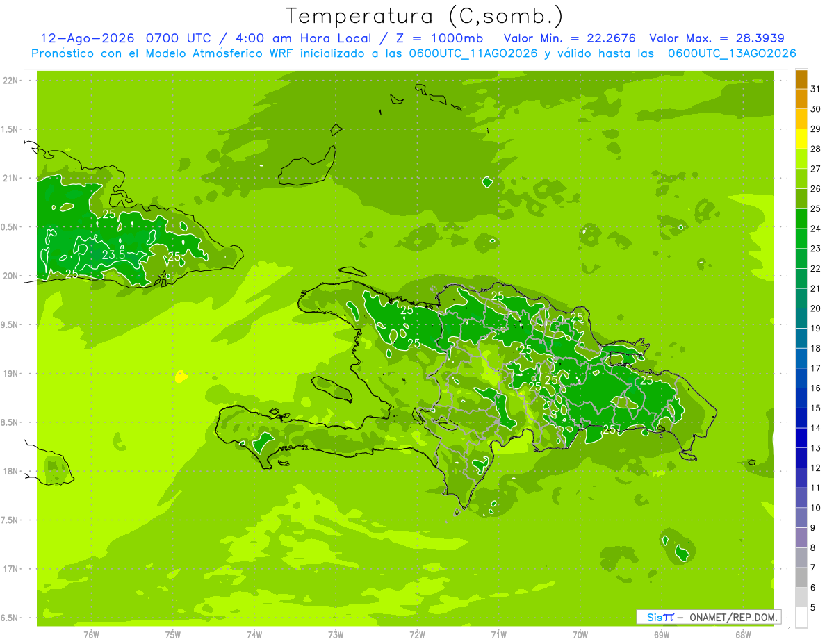Pick the purple swatch between 8 and 9

(x=801, y=538)
